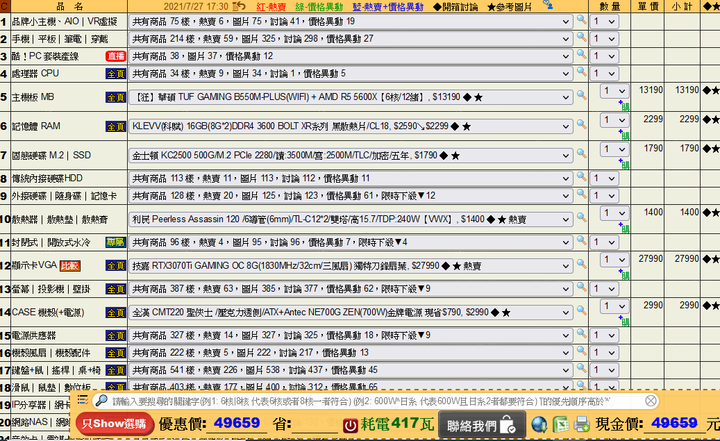The width and height of the screenshot is (720, 441).
Task: Click the small 開 icon under 顯示卡VGA quantity
Action: (624, 274)
